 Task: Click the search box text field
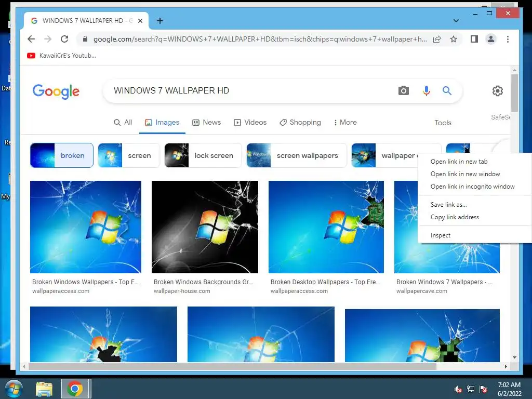pyautogui.click(x=251, y=90)
